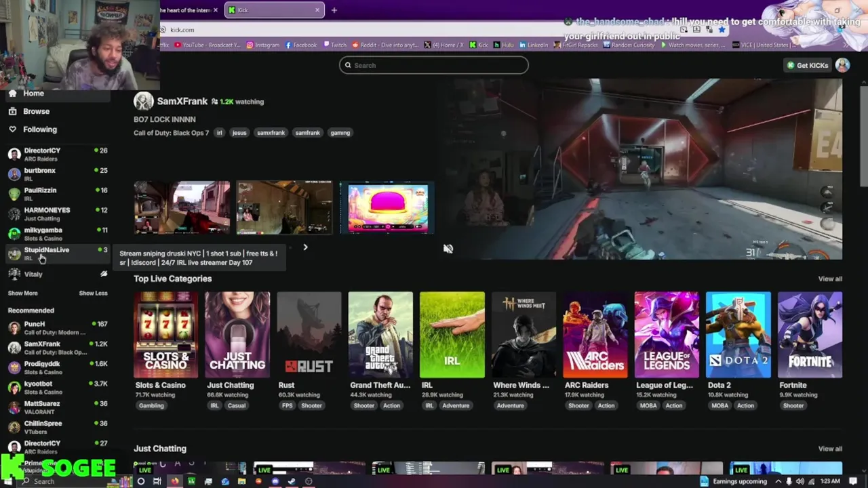Open DirectorCIY channel in the following list
The width and height of the screenshot is (868, 488).
57,155
